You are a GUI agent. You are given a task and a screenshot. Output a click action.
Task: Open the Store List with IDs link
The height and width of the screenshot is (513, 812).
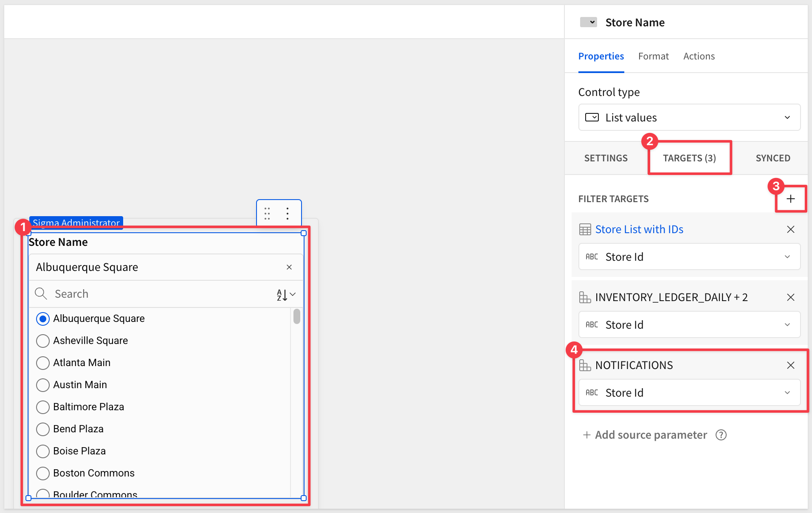click(x=639, y=229)
